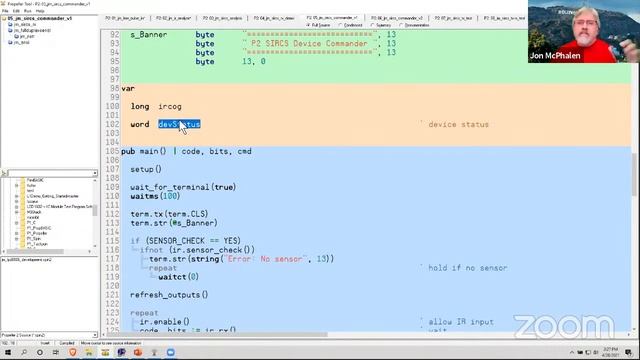Screen dimensions: 640x360
Task: Switch to the P2 02 editor tab
Action: [173, 18]
